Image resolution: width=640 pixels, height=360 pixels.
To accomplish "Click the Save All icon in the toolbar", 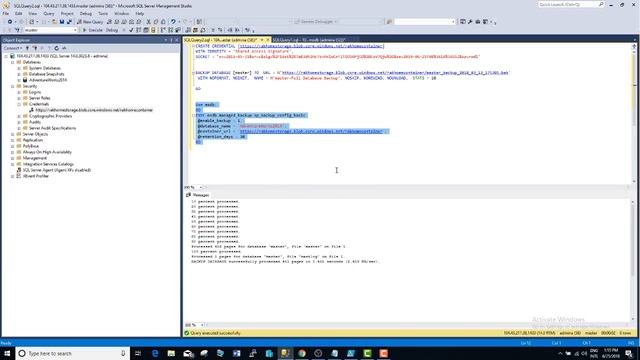I will [69, 22].
